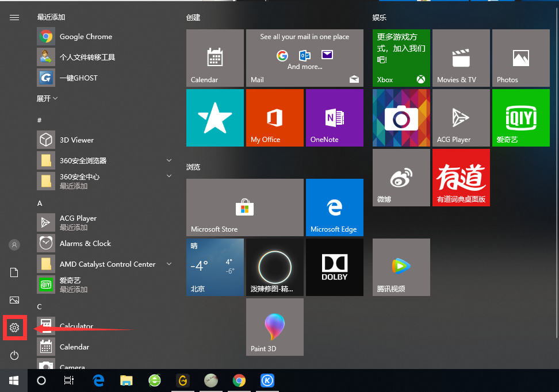This screenshot has height=392, width=559.
Task: Launch the Microsoft Edge tile
Action: coord(335,207)
